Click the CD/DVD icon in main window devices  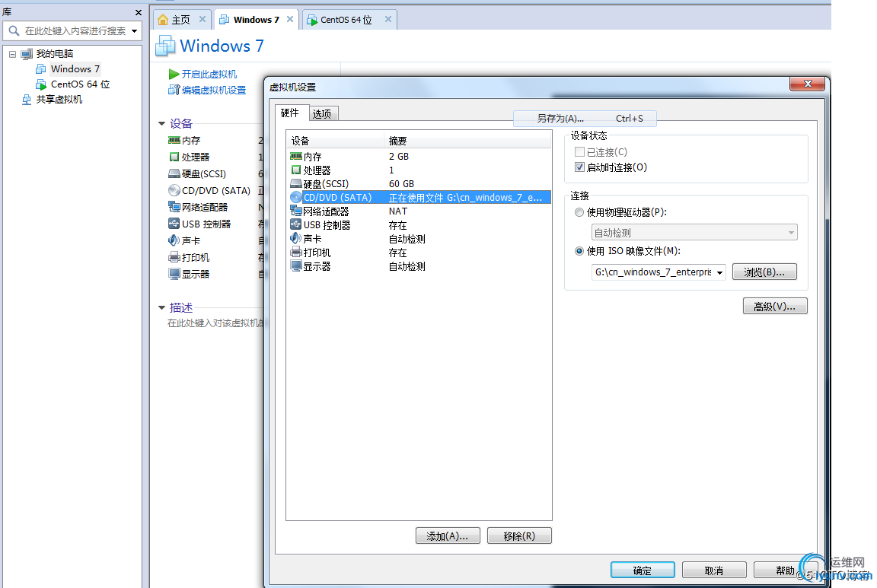pyautogui.click(x=174, y=191)
